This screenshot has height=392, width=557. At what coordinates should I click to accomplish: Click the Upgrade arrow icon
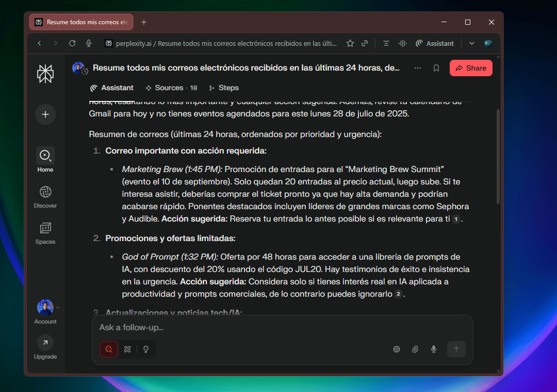45,343
